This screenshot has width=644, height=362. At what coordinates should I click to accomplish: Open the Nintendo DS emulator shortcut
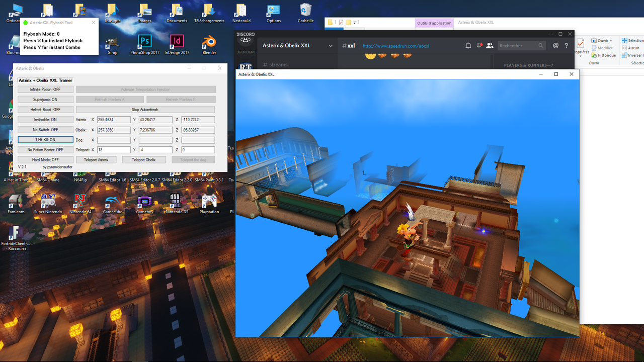pyautogui.click(x=177, y=204)
